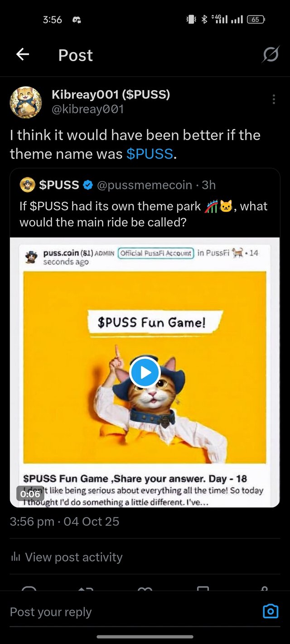The width and height of the screenshot is (290, 644).
Task: Tap the camera icon in reply bar
Action: coord(271,611)
